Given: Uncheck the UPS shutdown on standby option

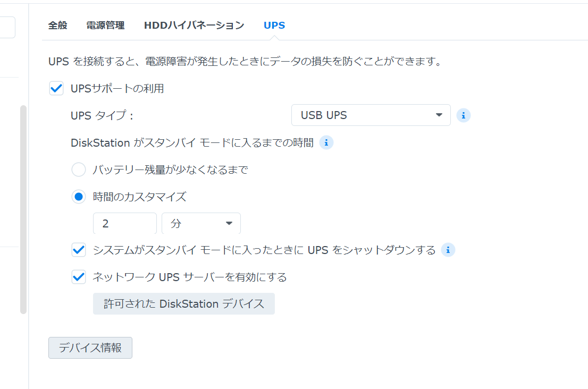Looking at the screenshot, I should coord(79,250).
